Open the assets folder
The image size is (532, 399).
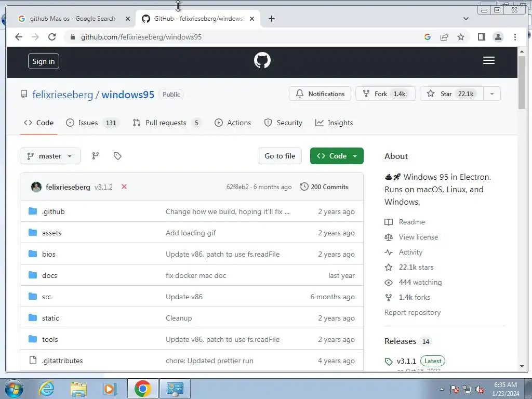click(x=51, y=233)
